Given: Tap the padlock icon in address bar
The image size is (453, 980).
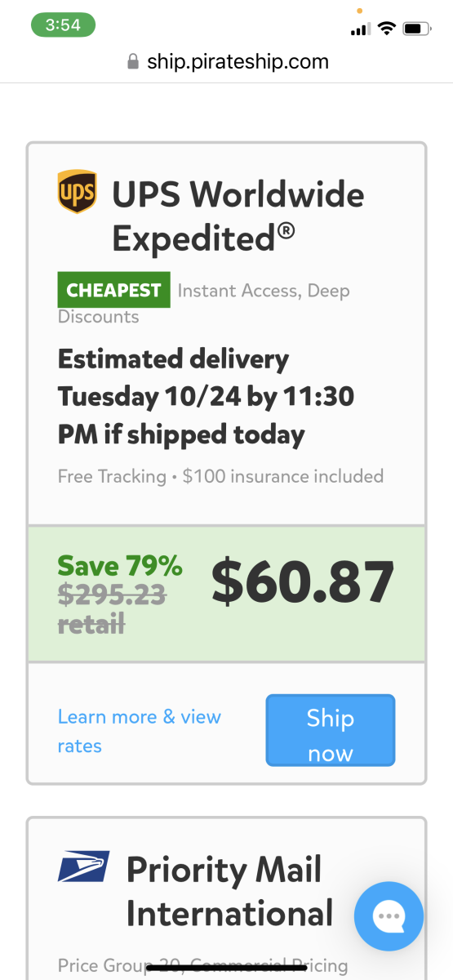Looking at the screenshot, I should (133, 62).
